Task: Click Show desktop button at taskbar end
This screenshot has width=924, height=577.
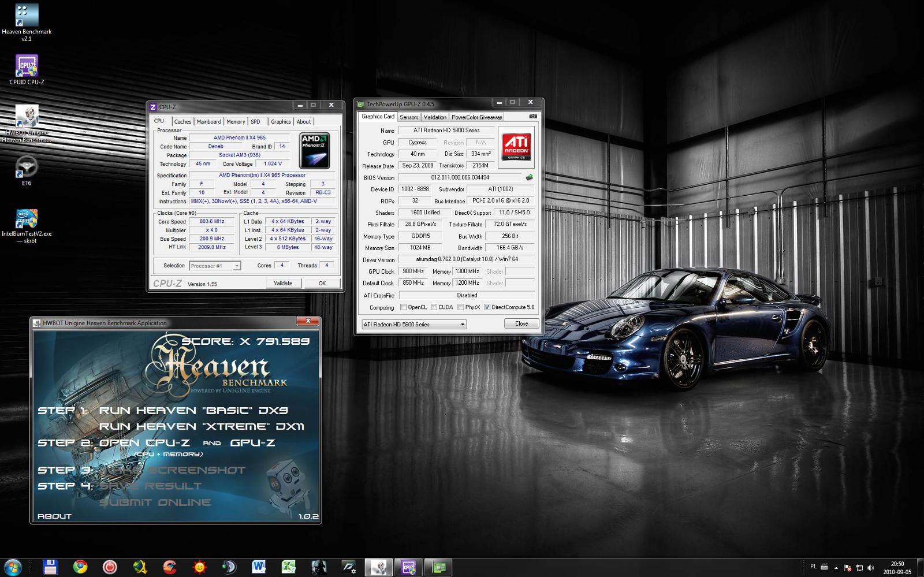Action: click(x=920, y=568)
